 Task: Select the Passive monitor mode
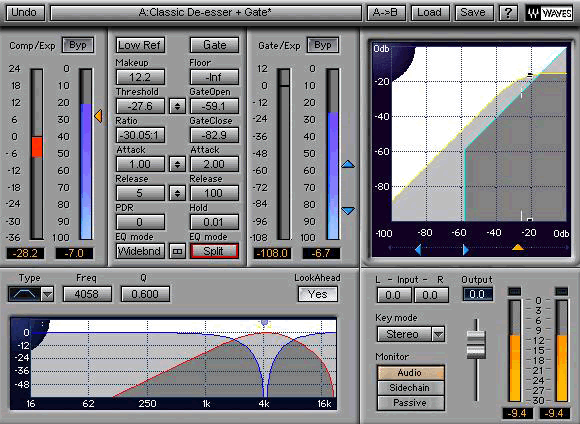[411, 403]
